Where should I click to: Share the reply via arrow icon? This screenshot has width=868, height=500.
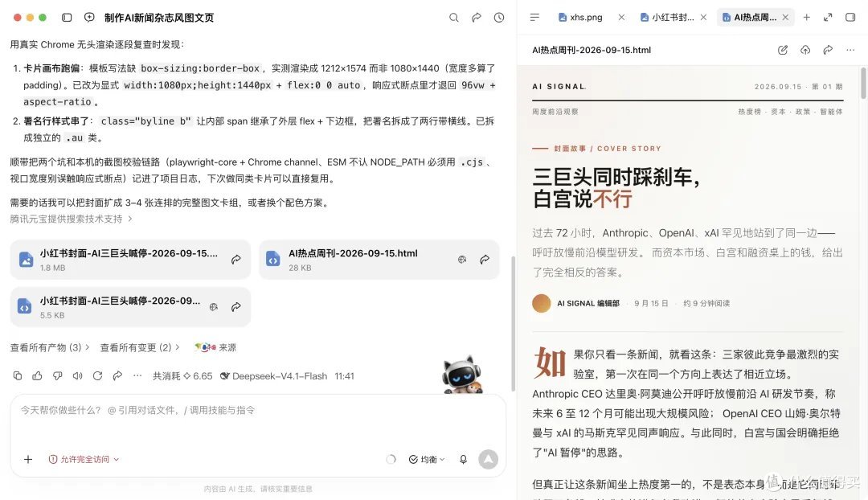click(x=117, y=376)
